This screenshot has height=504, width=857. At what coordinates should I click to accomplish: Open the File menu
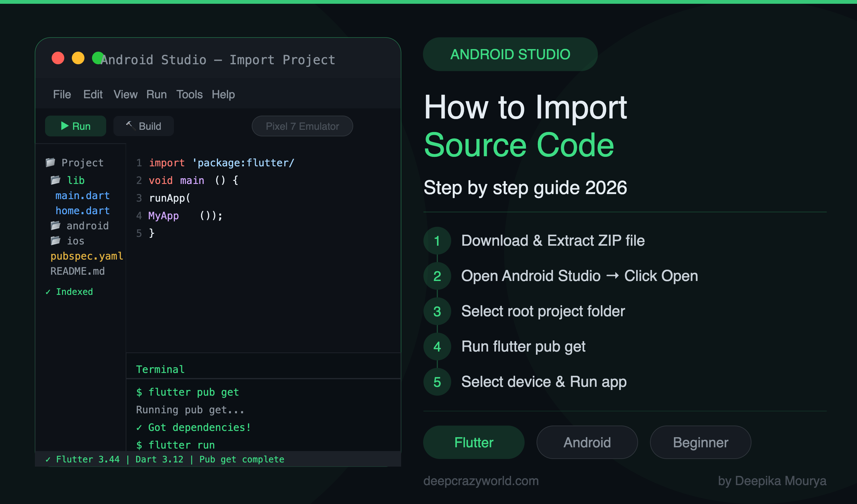tap(62, 94)
